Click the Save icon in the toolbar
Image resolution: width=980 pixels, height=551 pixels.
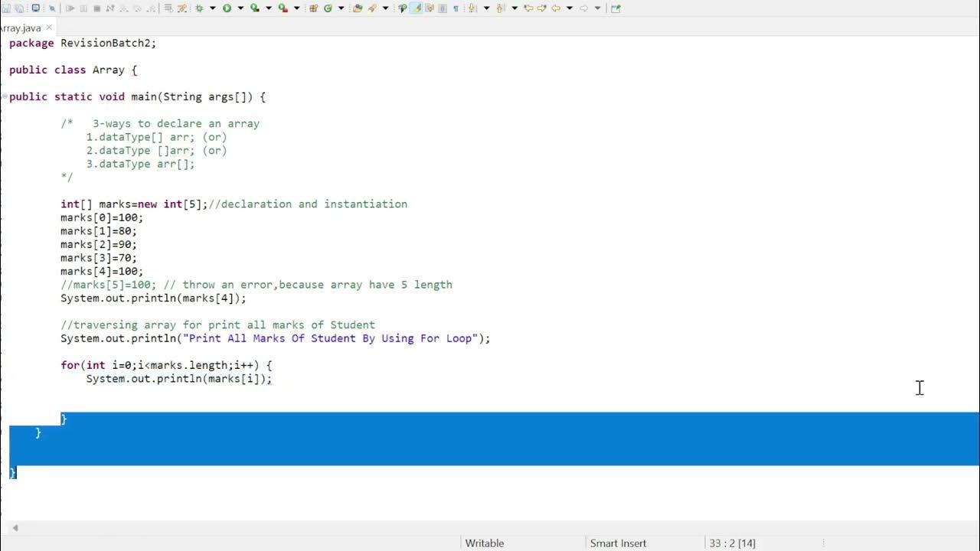6,8
